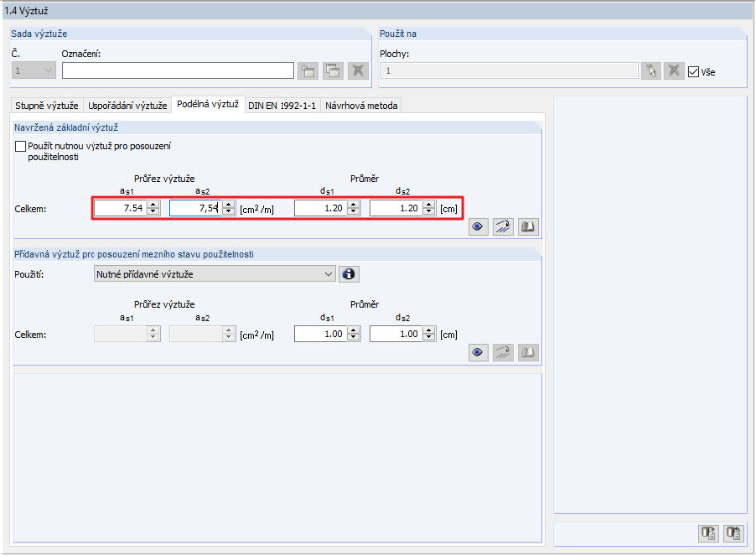Open the book library icon in additional reinforcement section
This screenshot has height=556, width=756.
pos(528,352)
